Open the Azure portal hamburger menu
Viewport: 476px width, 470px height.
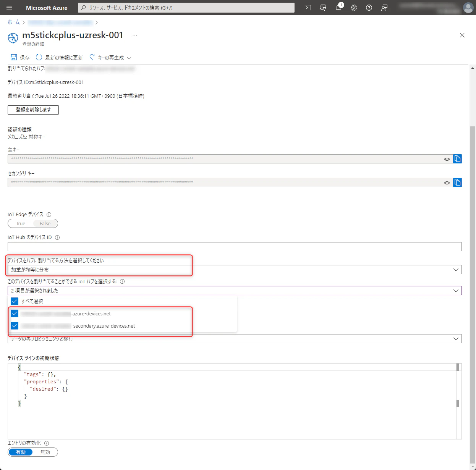[x=9, y=8]
